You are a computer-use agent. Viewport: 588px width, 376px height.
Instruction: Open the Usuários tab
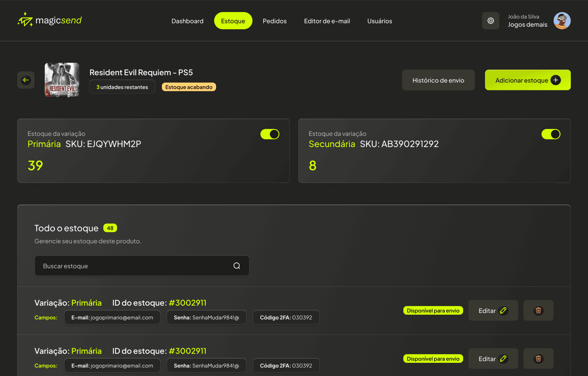tap(379, 21)
